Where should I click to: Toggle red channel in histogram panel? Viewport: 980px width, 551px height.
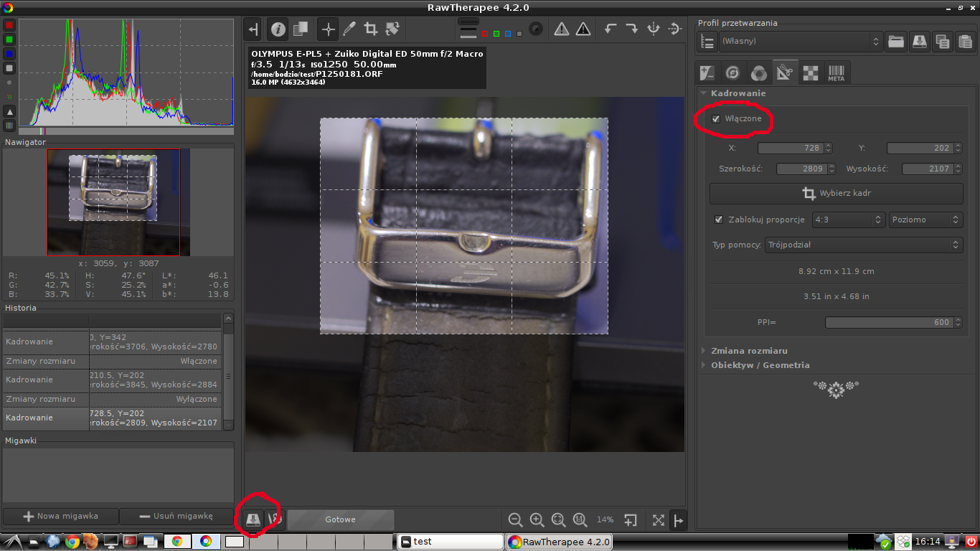point(9,25)
